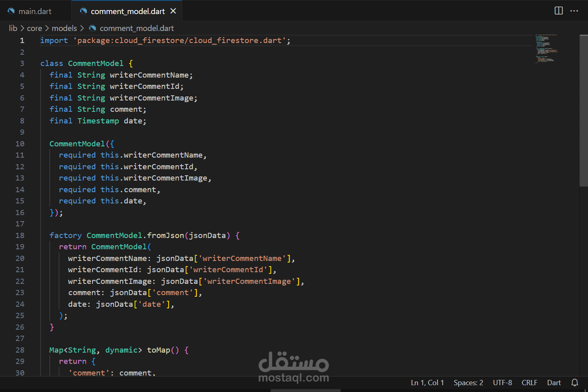Click 'CommentModel({' constructor on line 10
The width and height of the screenshot is (588, 392).
pos(82,144)
